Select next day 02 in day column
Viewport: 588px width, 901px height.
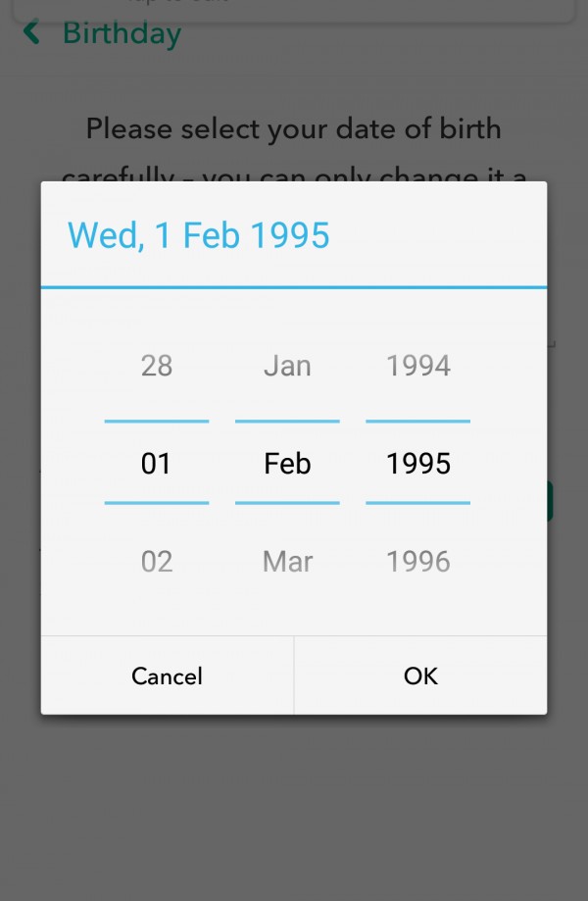tap(157, 561)
